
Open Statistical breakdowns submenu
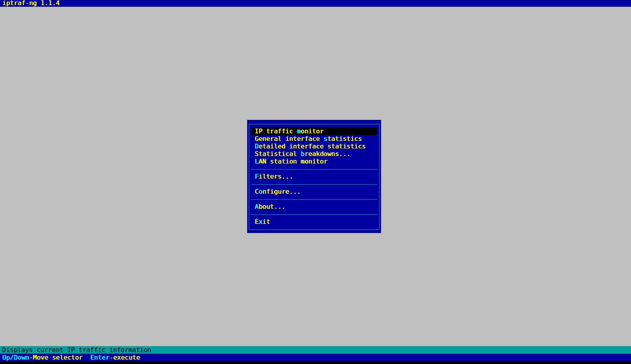(302, 154)
